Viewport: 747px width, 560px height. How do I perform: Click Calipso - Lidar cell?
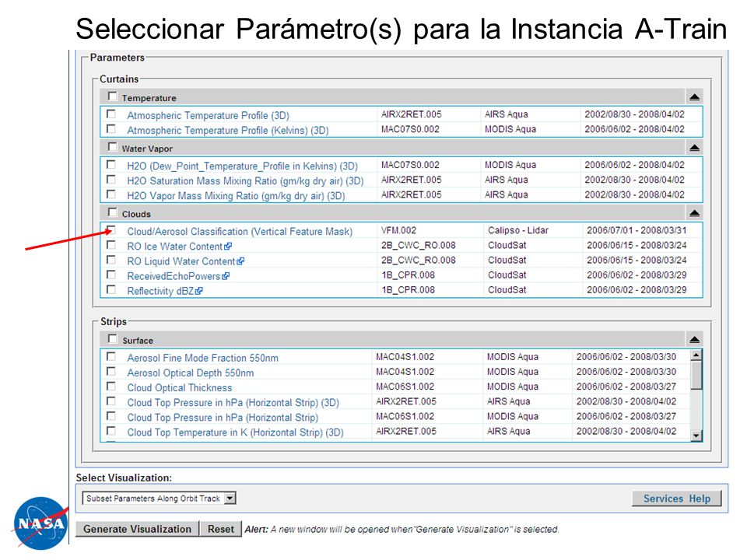click(518, 230)
